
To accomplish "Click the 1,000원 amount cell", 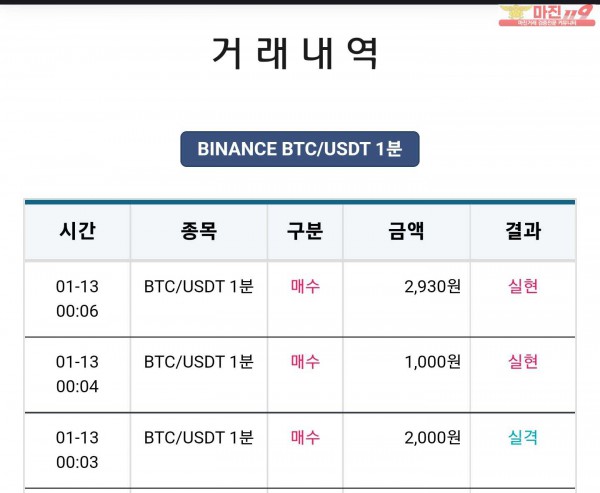I will [432, 362].
